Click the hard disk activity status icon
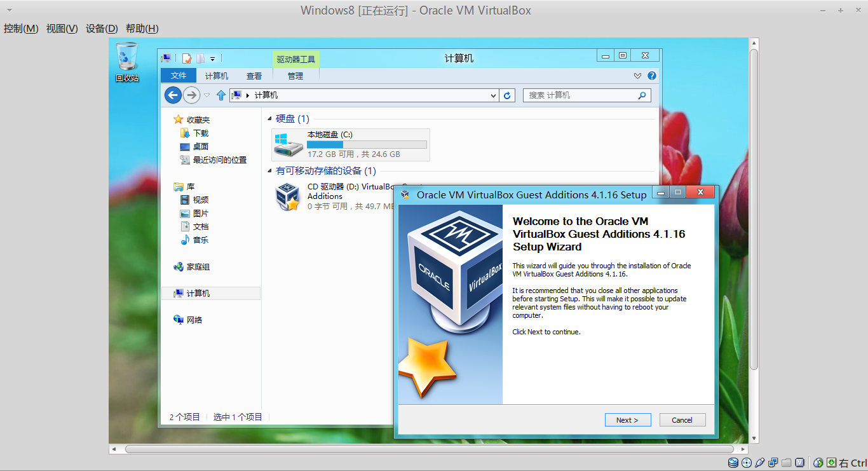 point(733,463)
